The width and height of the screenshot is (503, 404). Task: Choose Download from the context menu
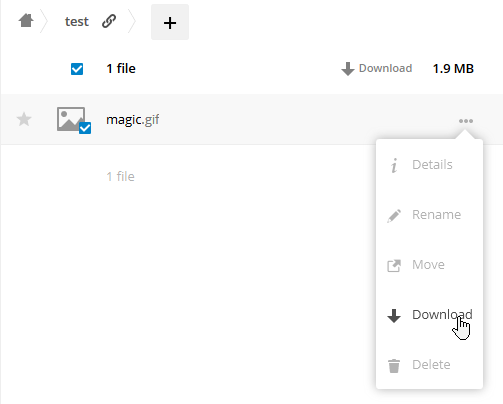pos(429,315)
